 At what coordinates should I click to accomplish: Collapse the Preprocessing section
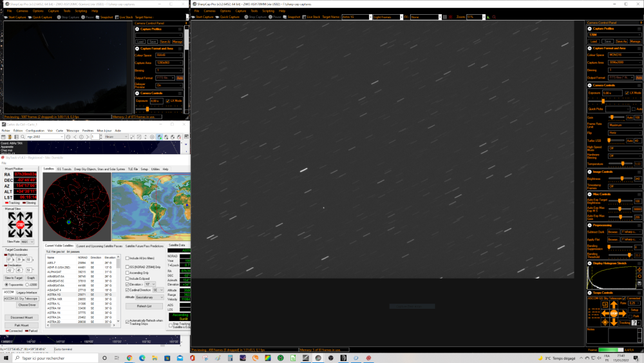[x=589, y=225]
